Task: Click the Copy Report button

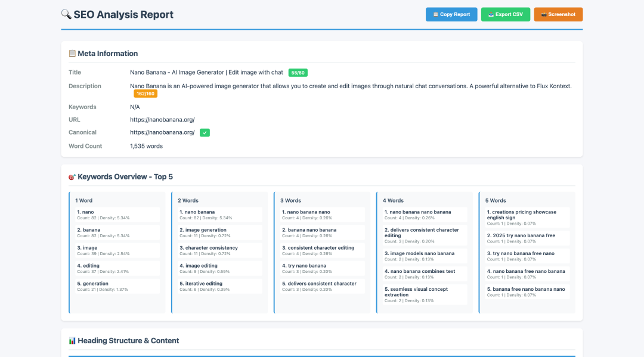Action: click(451, 14)
